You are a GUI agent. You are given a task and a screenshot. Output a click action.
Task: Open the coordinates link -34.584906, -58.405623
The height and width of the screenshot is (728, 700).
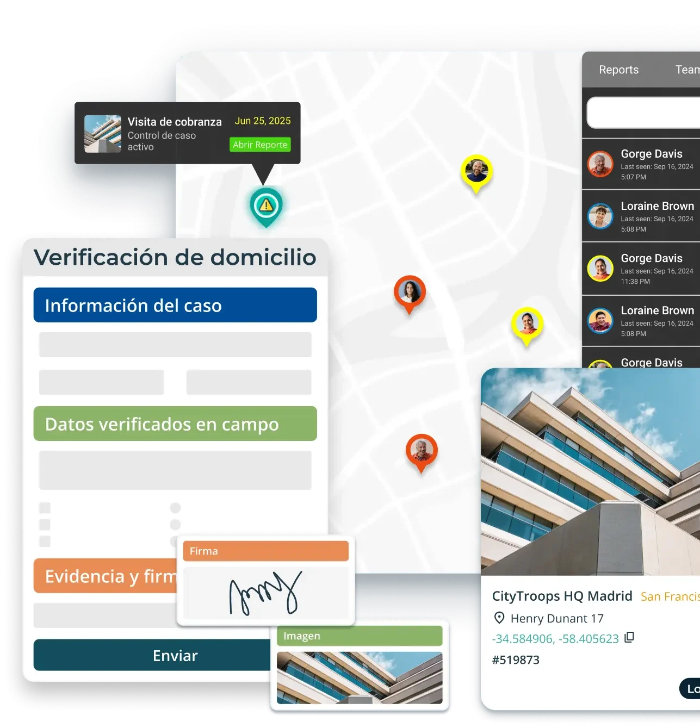pyautogui.click(x=555, y=638)
